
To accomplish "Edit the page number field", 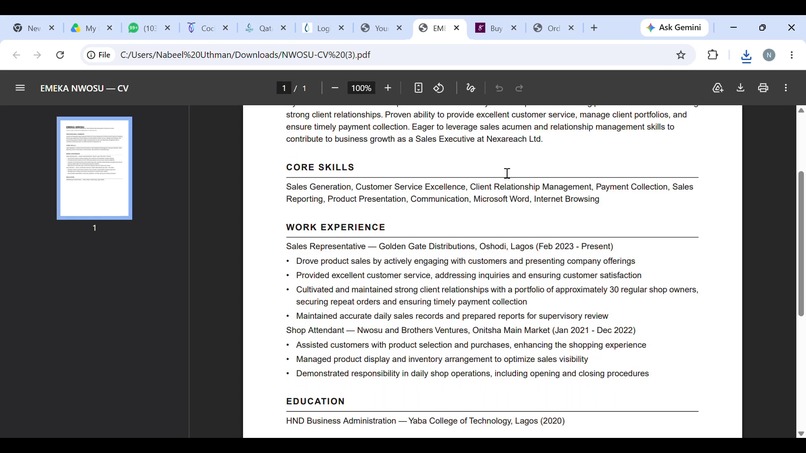I will coord(283,88).
